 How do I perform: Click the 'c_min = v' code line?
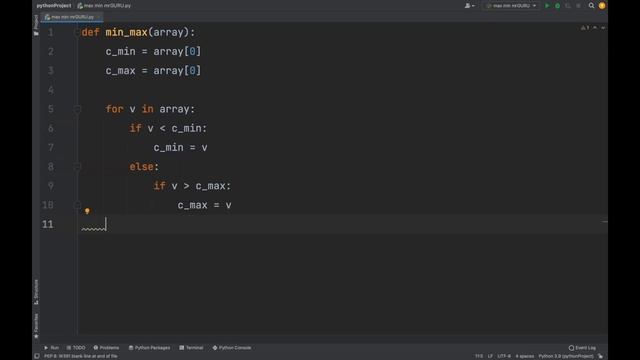tap(180, 147)
